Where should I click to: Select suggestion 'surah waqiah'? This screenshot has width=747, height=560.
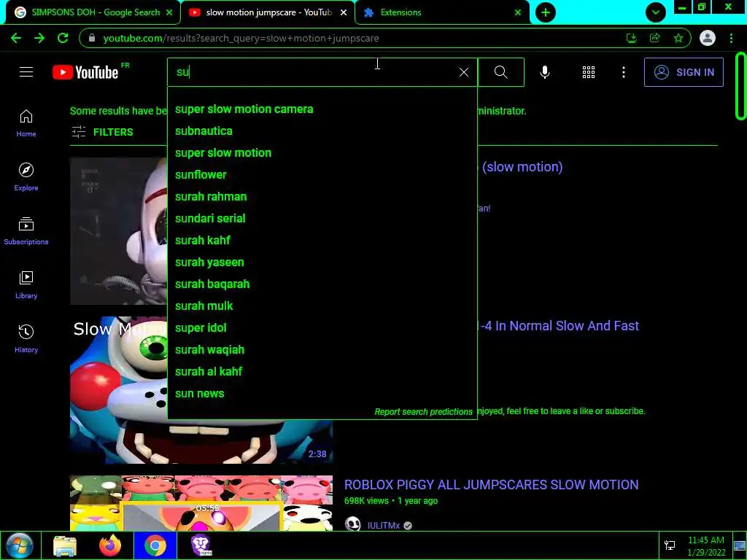(322, 350)
